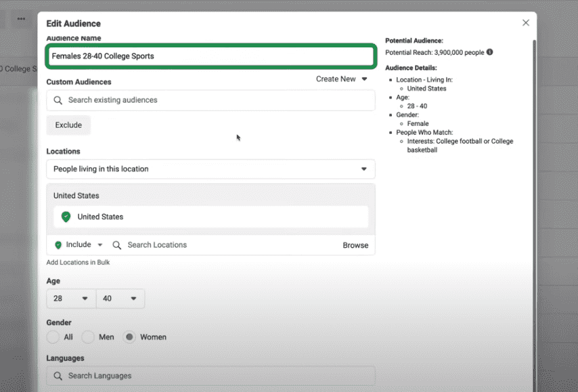Click the Audience Name text field
Viewport: 578px width, 392px height.
pyautogui.click(x=211, y=56)
